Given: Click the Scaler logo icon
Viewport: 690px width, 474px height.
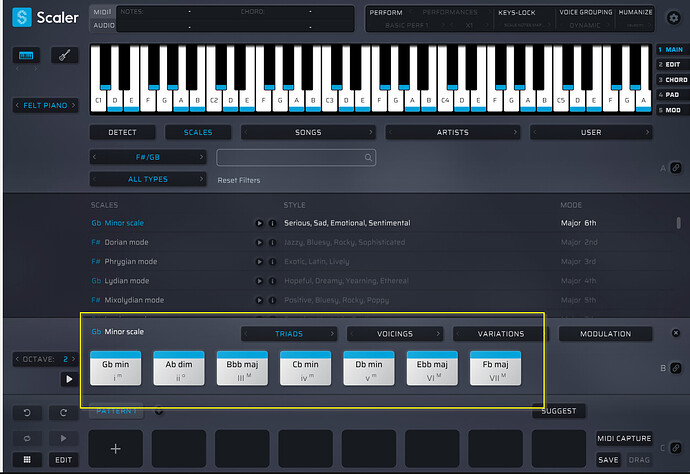Looking at the screenshot, I should pos(22,18).
